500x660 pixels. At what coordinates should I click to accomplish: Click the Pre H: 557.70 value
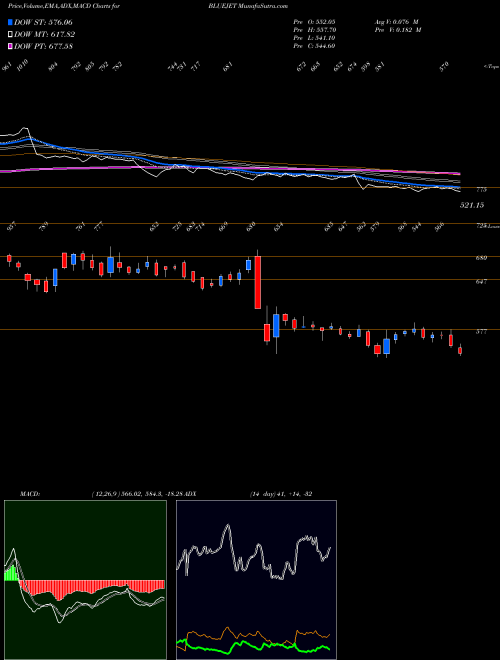[x=314, y=30]
